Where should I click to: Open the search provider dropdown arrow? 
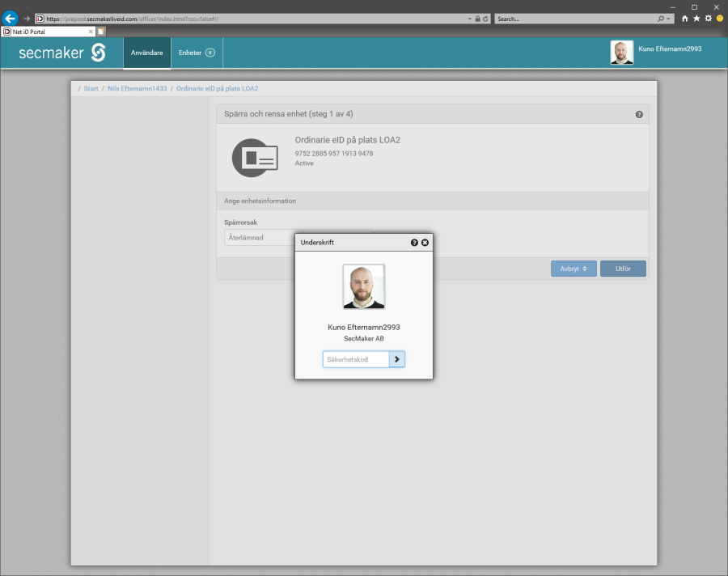coord(669,19)
